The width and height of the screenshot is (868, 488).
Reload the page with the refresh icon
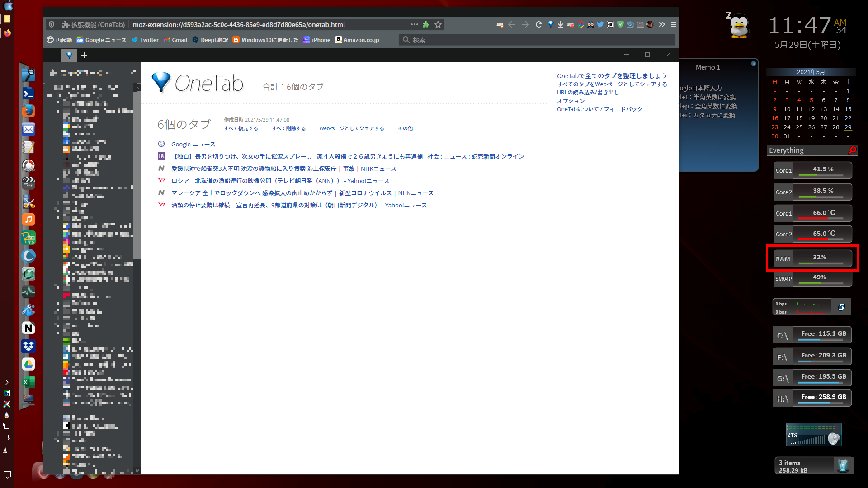click(x=539, y=24)
